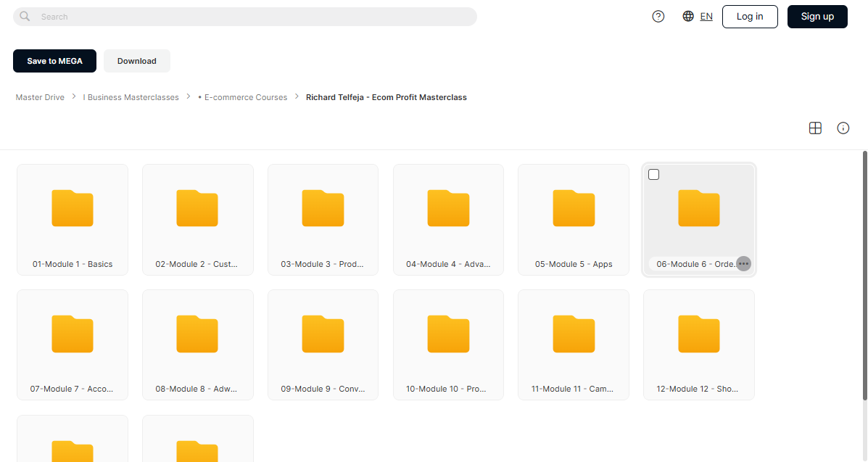868x462 pixels.
Task: Select the label 06-Module 6 - Orde.
Action: pyautogui.click(x=696, y=264)
